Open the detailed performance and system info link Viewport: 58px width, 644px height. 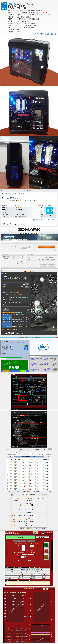(x=46, y=220)
